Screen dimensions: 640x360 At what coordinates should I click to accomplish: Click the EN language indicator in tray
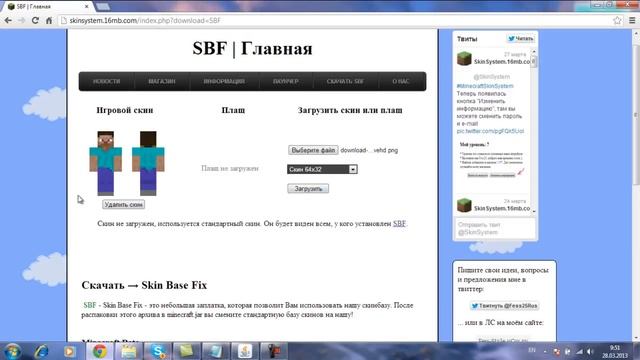pyautogui.click(x=532, y=350)
